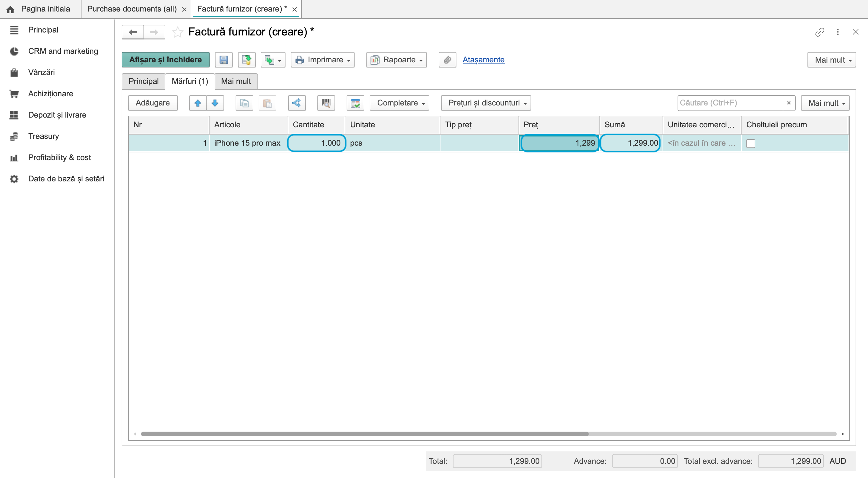The height and width of the screenshot is (478, 868).
Task: Open the Achiziționare section in sidebar
Action: (50, 94)
